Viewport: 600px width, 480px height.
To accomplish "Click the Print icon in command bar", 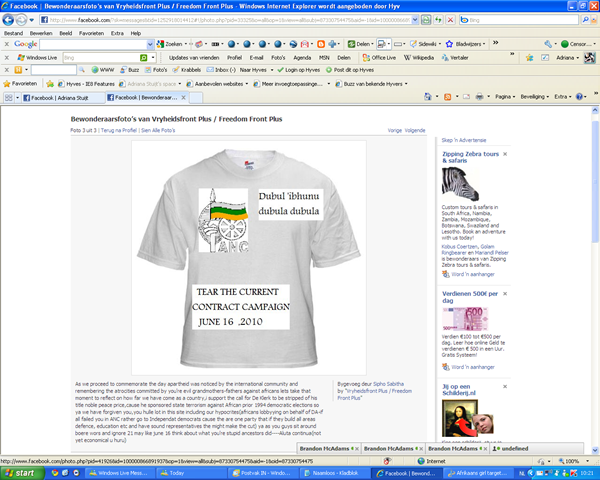I will click(x=479, y=97).
